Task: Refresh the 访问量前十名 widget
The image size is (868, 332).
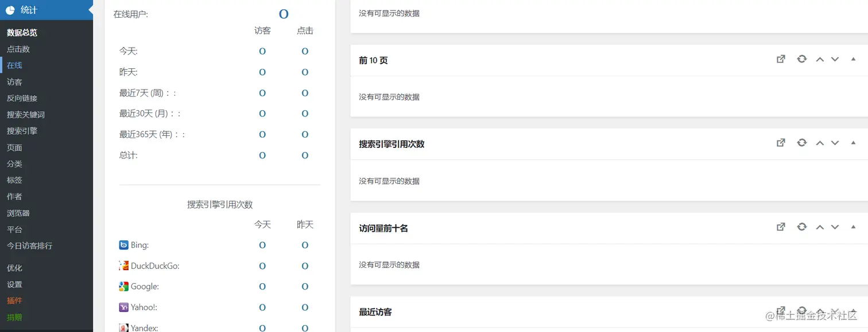Action: pos(802,227)
